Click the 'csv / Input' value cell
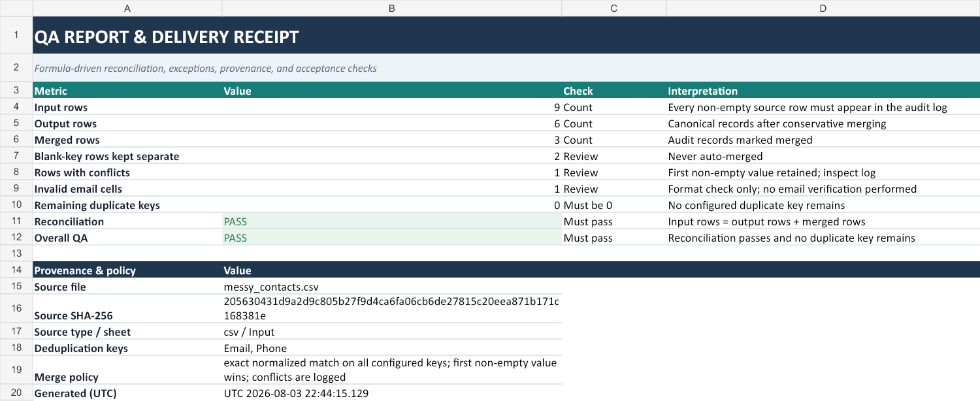This screenshot has width=980, height=401. pyautogui.click(x=392, y=332)
